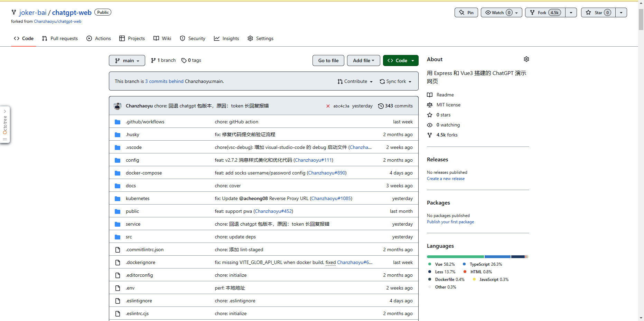Switch to the Pull requests tab
This screenshot has width=644, height=321.
(x=60, y=38)
